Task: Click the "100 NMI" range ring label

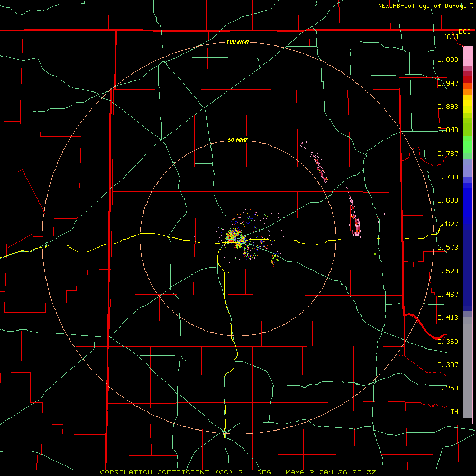Action: pos(237,42)
